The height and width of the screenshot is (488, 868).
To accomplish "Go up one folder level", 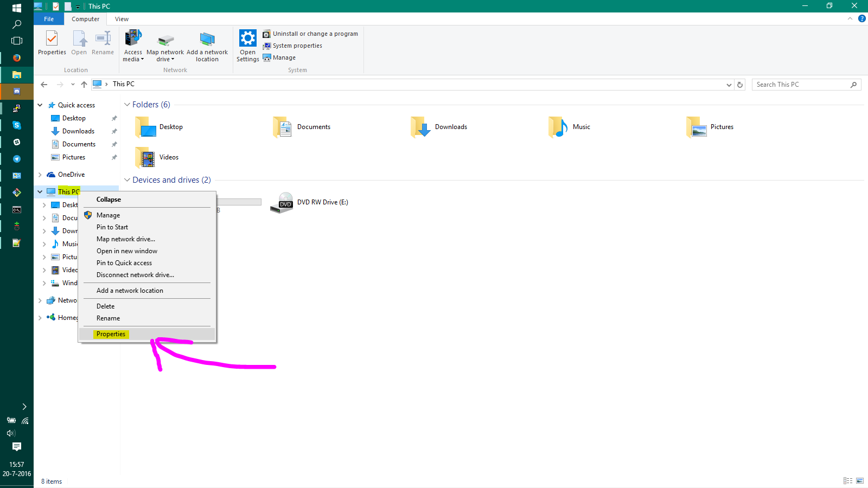I will coord(84,85).
